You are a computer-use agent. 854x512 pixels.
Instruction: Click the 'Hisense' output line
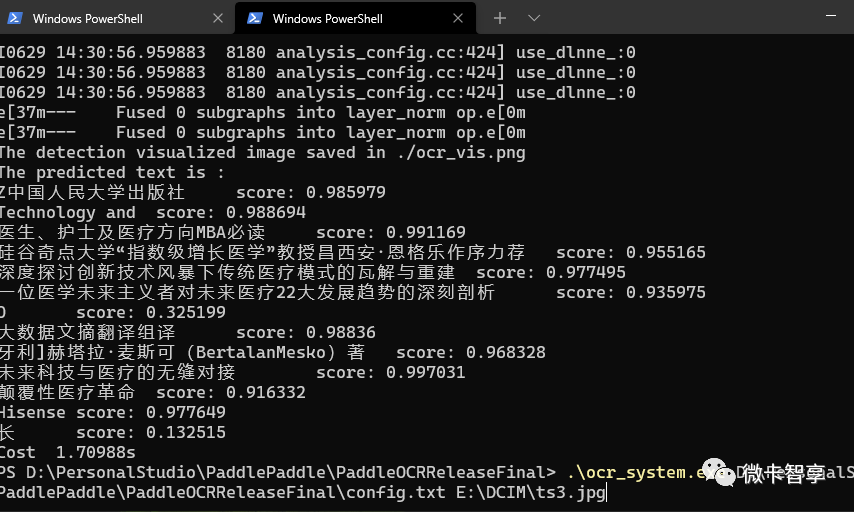click(113, 412)
